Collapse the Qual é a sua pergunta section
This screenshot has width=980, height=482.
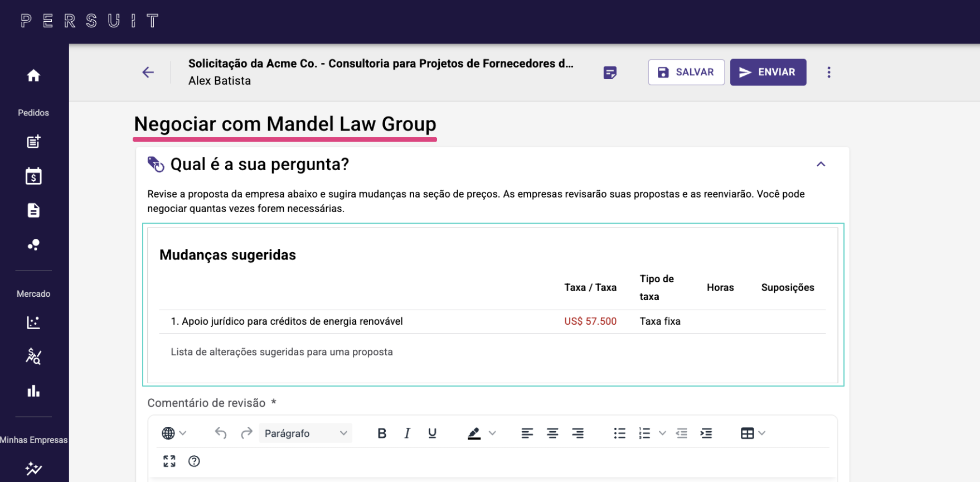[821, 164]
